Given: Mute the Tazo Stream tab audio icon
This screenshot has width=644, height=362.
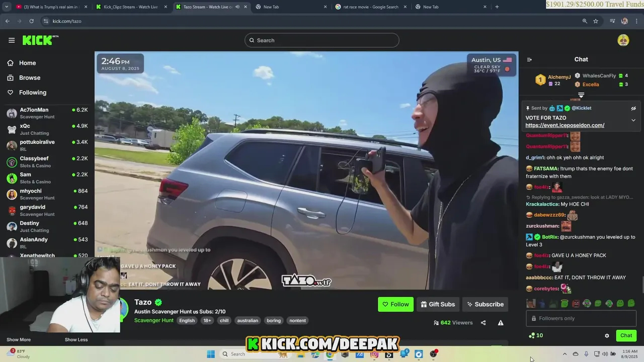Looking at the screenshot, I should (237, 7).
